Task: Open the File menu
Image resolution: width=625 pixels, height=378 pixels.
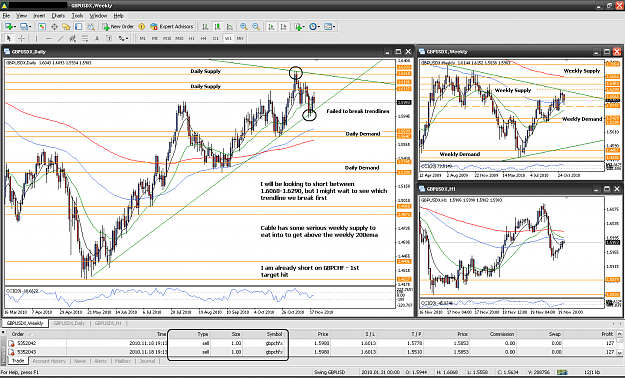Action: point(6,16)
